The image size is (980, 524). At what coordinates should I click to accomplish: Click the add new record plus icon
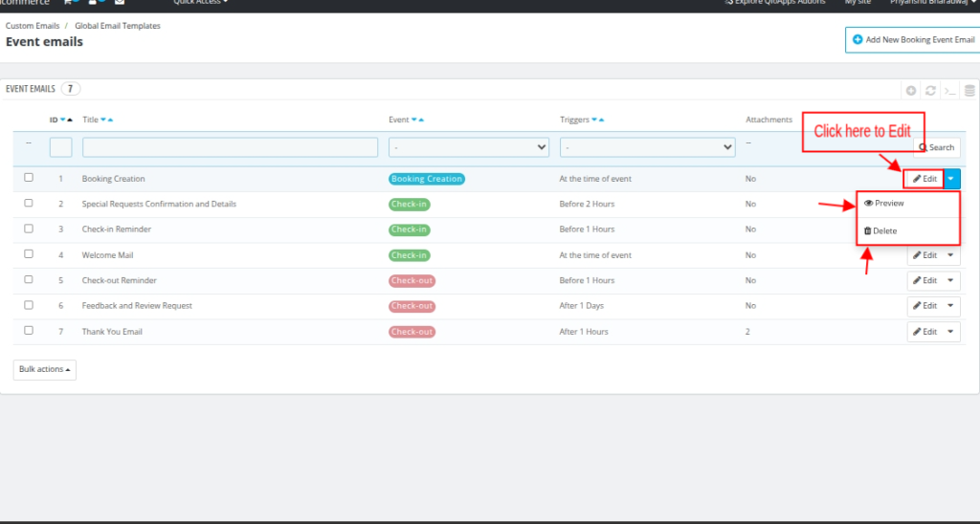(911, 91)
